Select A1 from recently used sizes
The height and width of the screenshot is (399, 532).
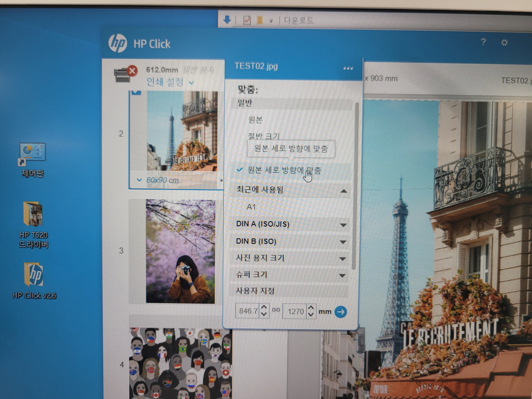point(251,207)
